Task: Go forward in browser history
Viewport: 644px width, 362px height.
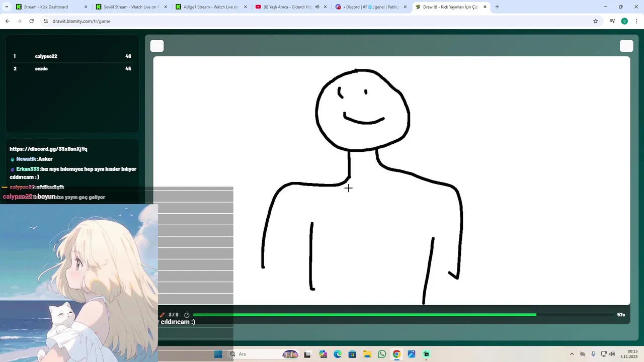Action: [x=19, y=21]
